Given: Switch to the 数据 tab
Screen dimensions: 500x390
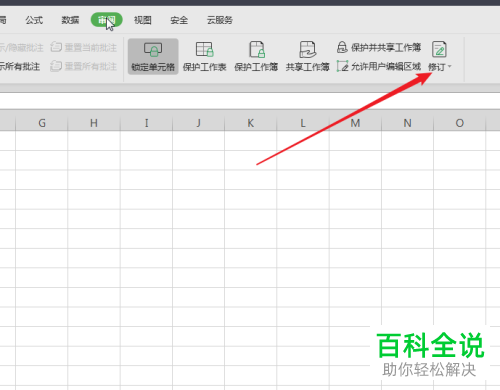Looking at the screenshot, I should (70, 20).
